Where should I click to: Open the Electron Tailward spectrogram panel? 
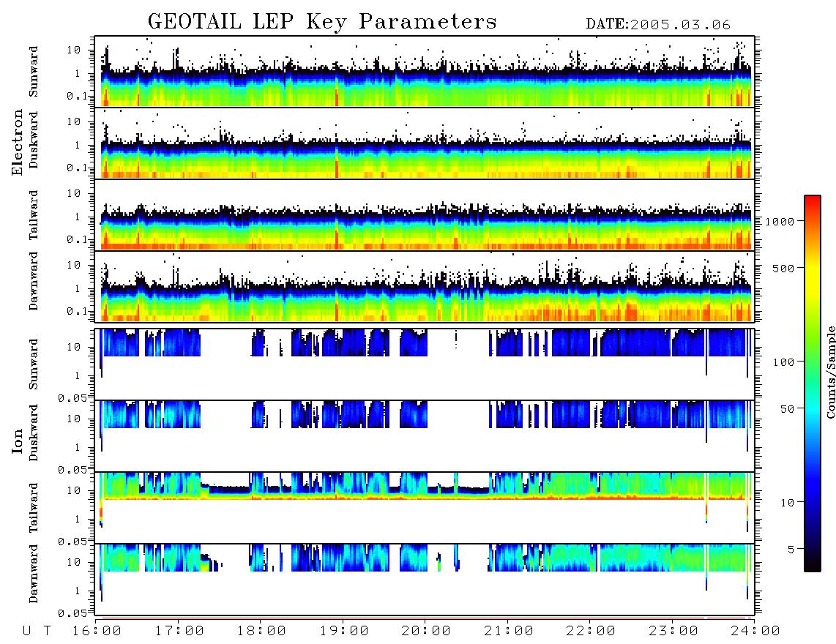[x=425, y=215]
